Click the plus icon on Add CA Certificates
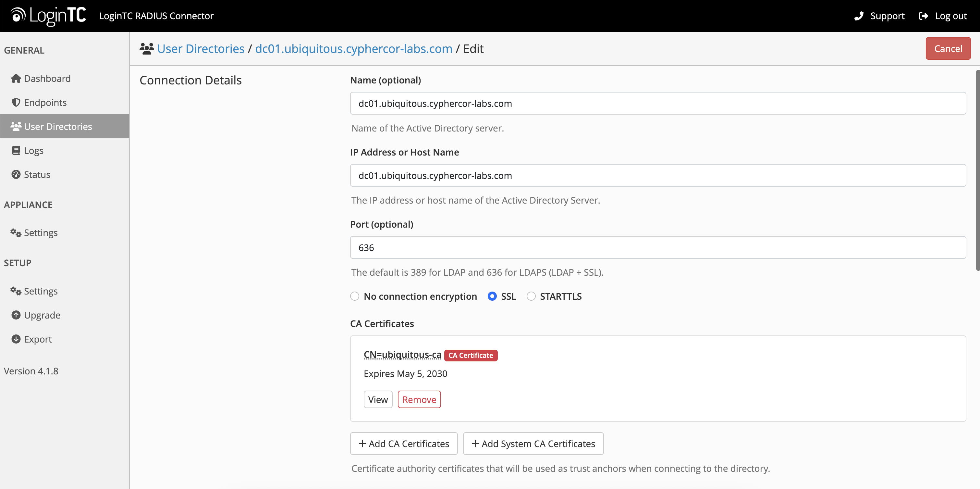Viewport: 980px width, 489px height. [x=362, y=443]
